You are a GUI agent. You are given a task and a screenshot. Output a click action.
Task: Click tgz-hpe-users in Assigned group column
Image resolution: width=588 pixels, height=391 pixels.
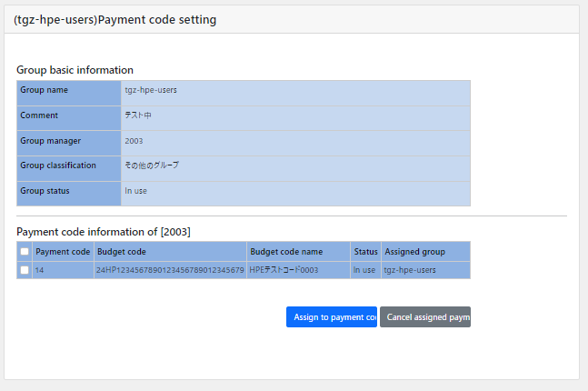(410, 270)
